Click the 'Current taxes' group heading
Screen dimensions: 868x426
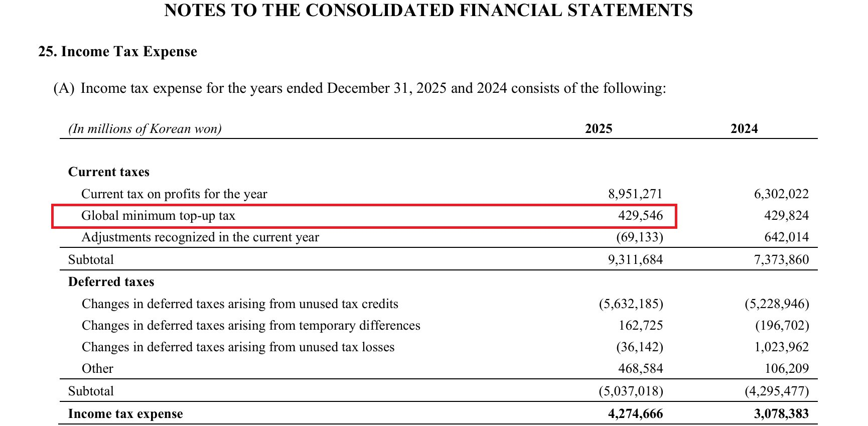109,172
